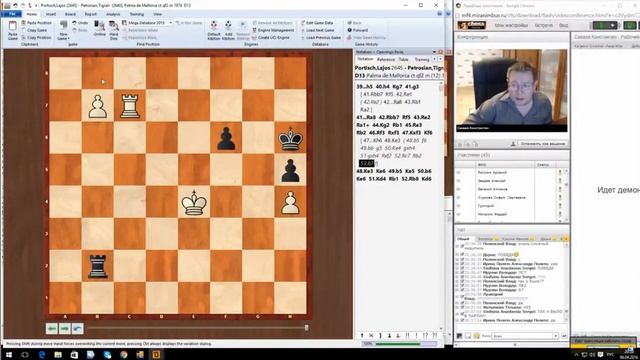This screenshot has width=640, height=360.
Task: Step one move back below board
Action: 51,328
